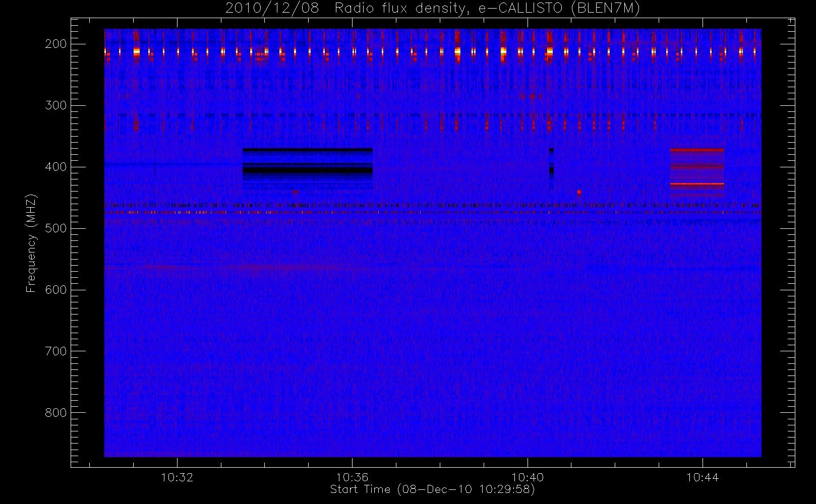The height and width of the screenshot is (504, 816).
Task: Click the narrow black gap just after 10:40
Action: coord(551,168)
